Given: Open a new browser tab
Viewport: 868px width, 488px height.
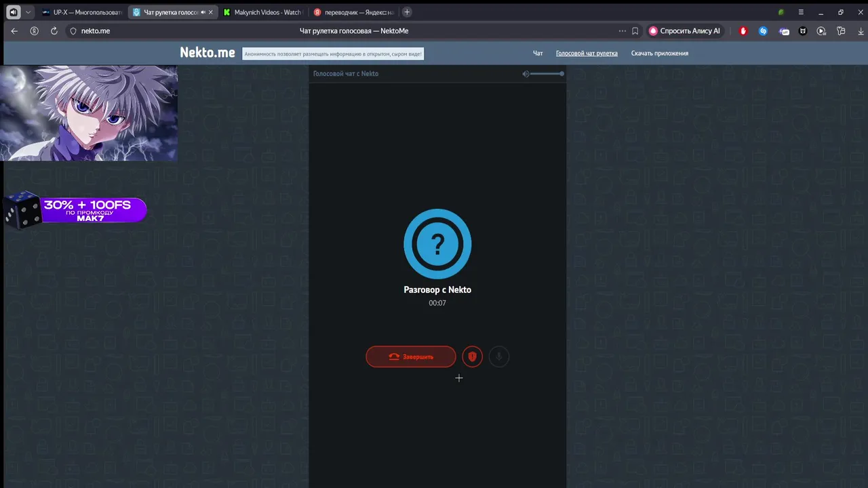Looking at the screenshot, I should click(x=407, y=12).
